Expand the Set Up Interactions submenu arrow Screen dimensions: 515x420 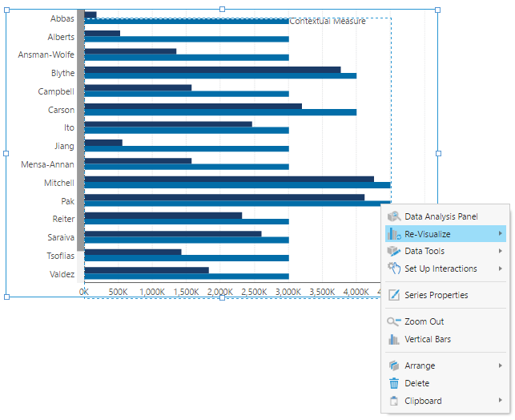click(501, 269)
